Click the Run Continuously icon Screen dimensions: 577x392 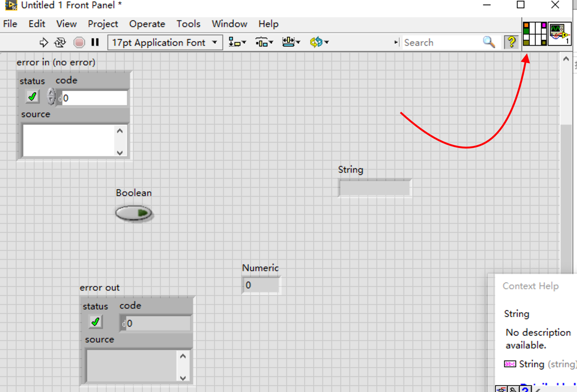60,42
